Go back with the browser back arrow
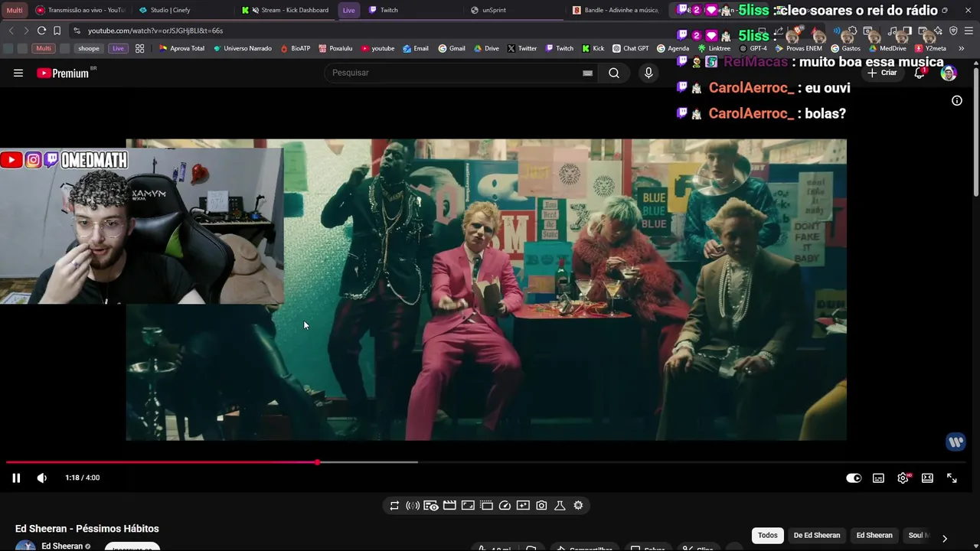980x551 pixels. [11, 31]
